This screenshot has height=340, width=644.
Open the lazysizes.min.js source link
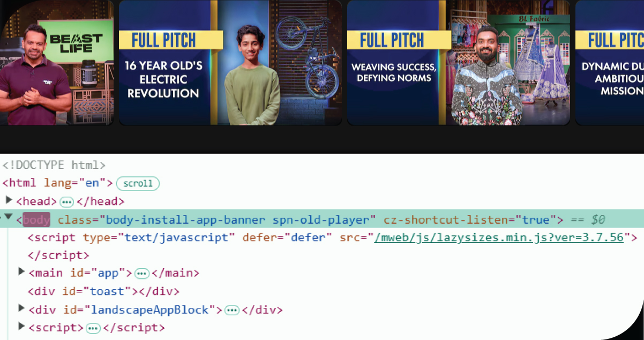(x=499, y=238)
